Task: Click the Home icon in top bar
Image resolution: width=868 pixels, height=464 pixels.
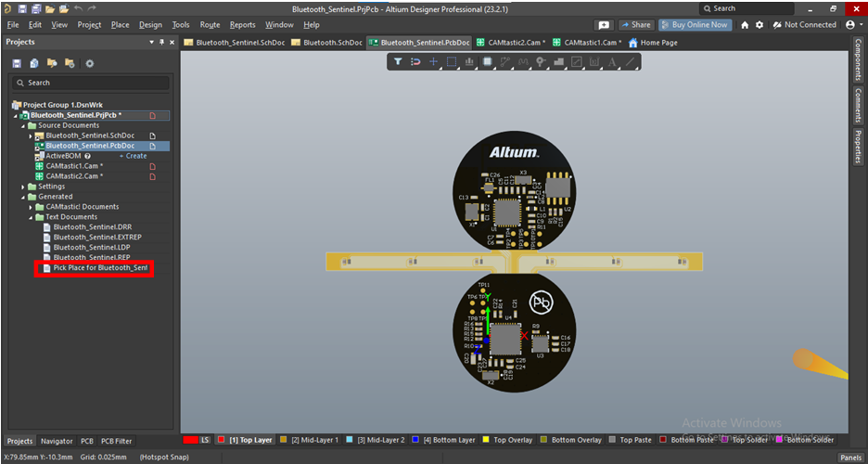Action: [745, 25]
